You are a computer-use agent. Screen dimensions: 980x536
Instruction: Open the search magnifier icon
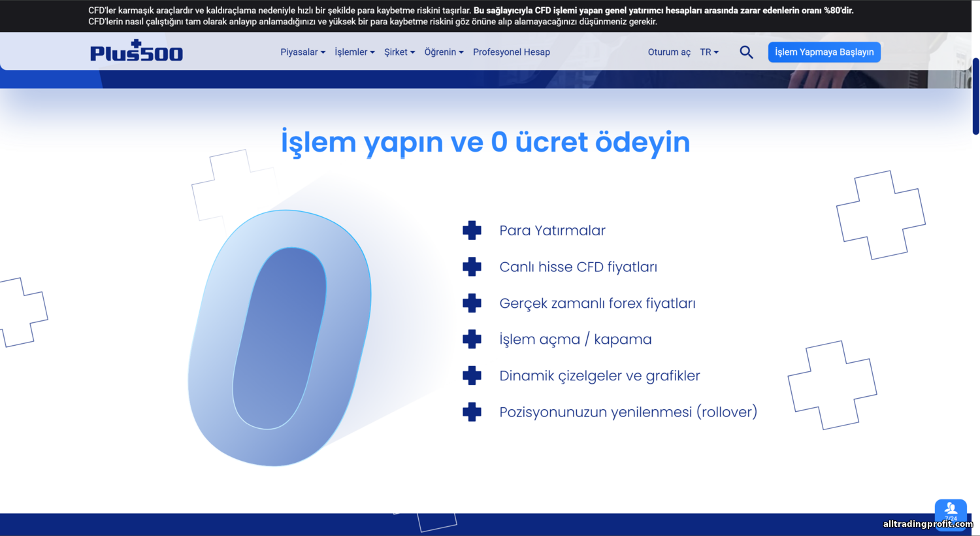pyautogui.click(x=746, y=52)
